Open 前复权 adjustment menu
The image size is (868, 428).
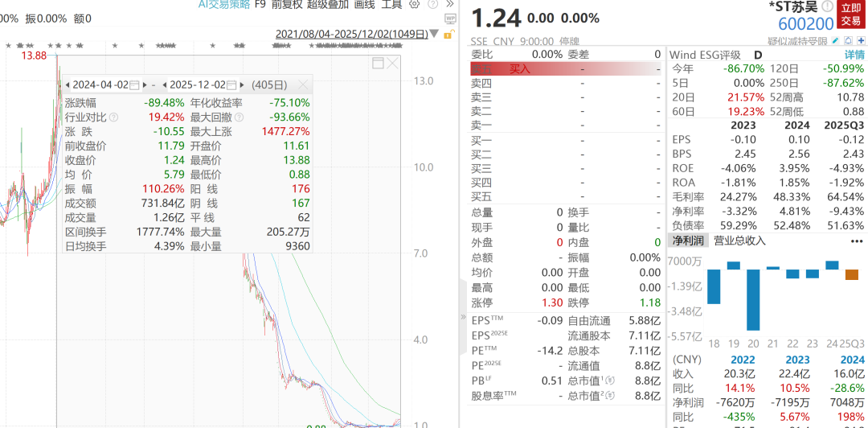click(x=287, y=5)
